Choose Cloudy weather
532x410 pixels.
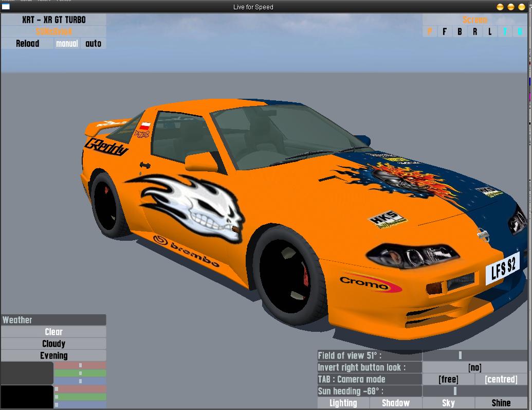coord(53,344)
